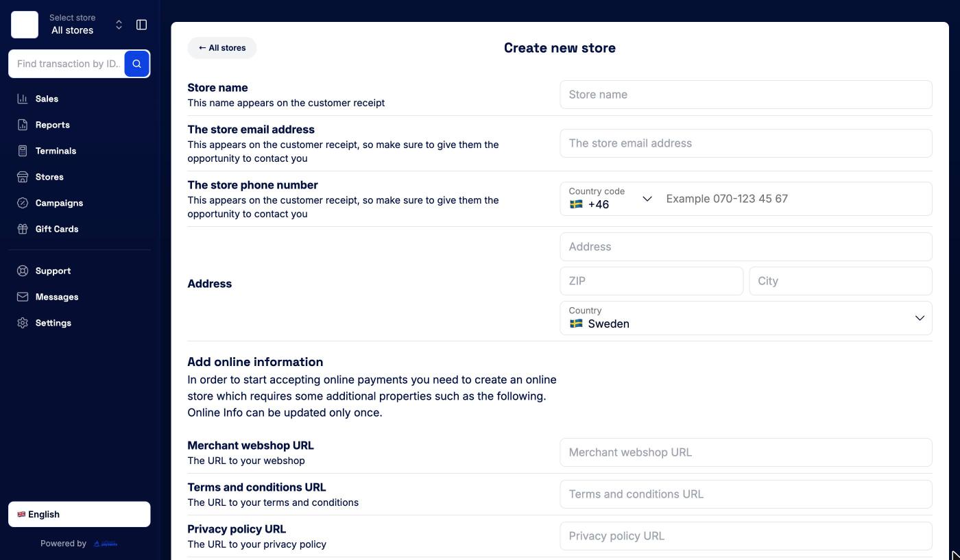Click the Store name input
The image size is (960, 560).
746,95
